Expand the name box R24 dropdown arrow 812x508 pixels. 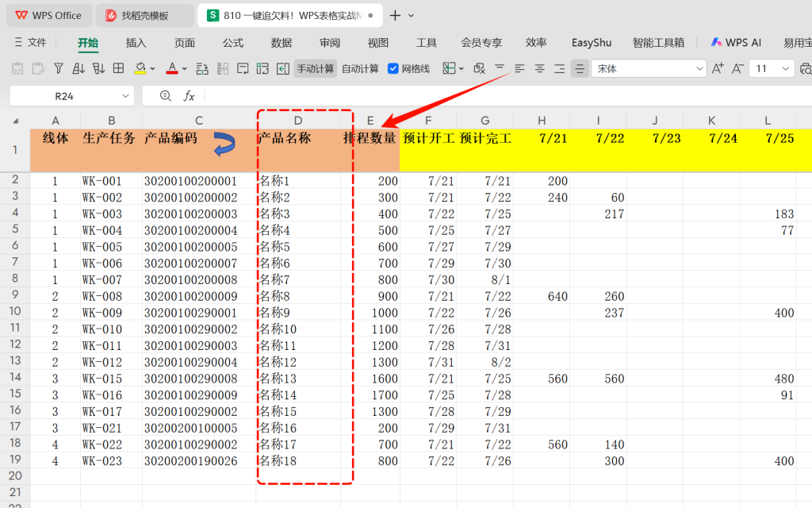click(x=125, y=96)
